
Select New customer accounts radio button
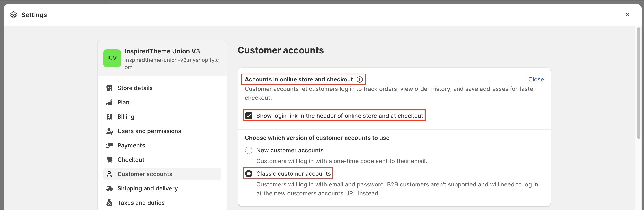point(249,150)
